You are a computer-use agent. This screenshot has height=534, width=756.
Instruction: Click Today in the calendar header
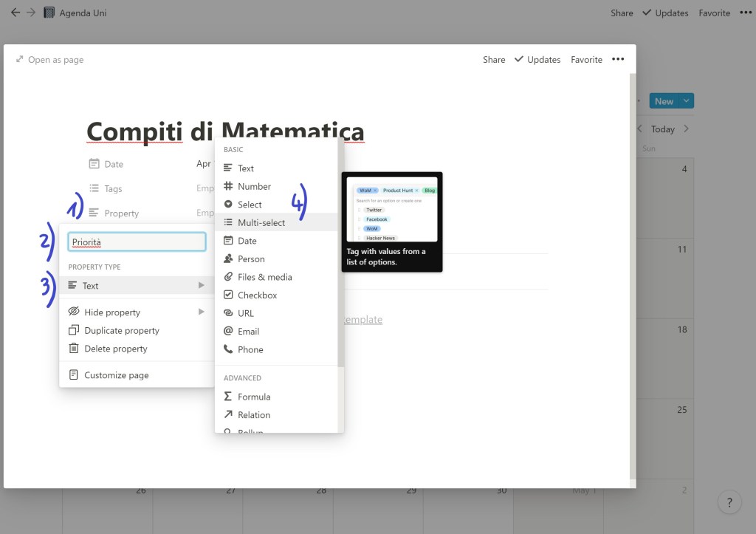662,129
